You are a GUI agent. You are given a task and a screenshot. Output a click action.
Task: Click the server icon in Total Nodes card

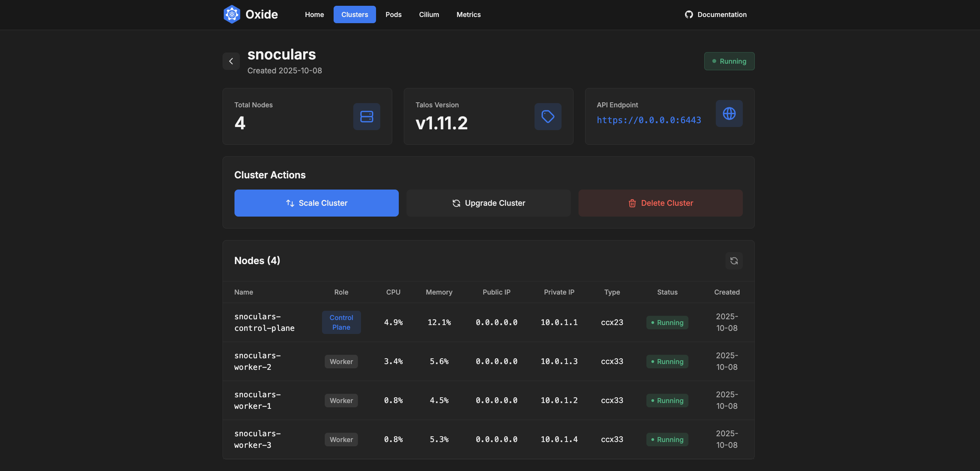[366, 116]
